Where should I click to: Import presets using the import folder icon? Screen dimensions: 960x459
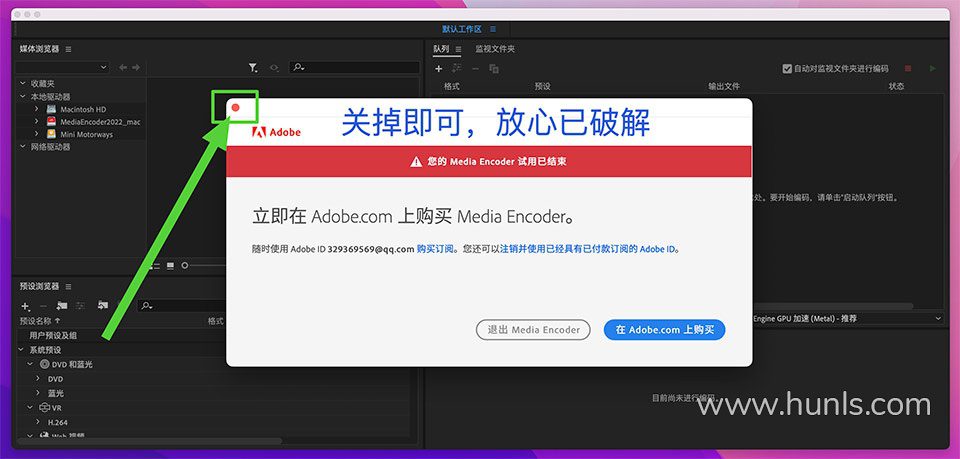(x=103, y=305)
